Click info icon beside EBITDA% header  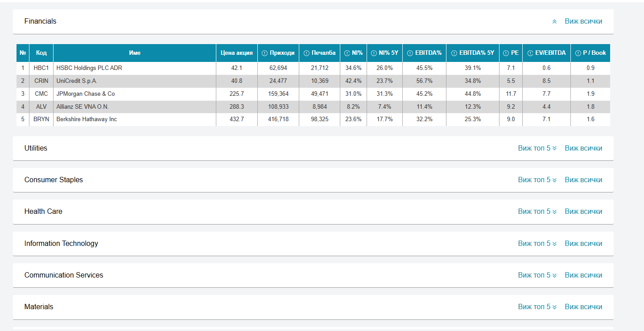[x=410, y=53]
